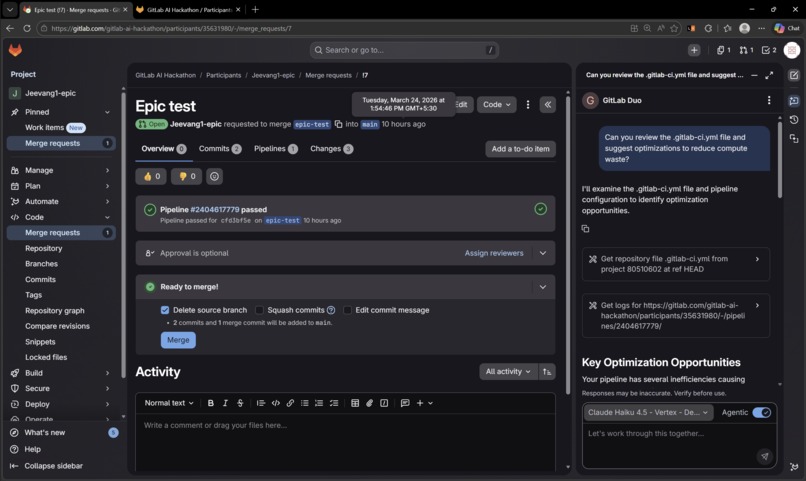
Task: Collapse Ready to merge section
Action: click(x=543, y=287)
